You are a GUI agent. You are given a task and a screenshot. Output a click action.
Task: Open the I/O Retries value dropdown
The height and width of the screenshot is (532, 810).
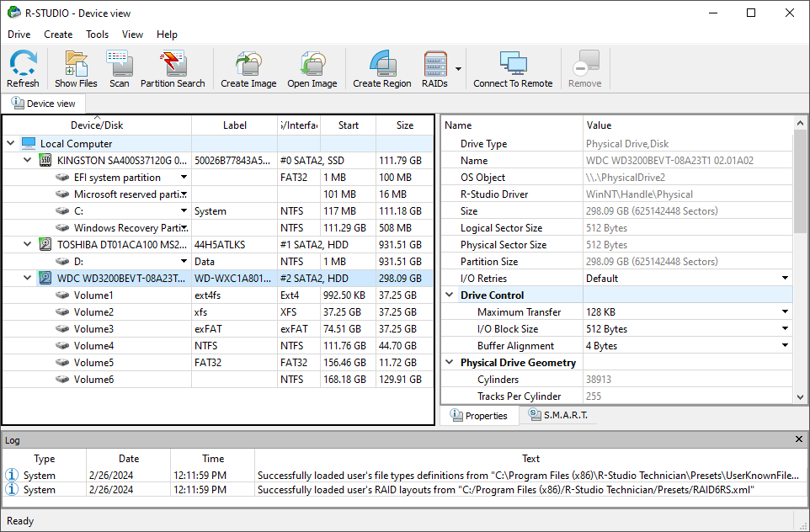click(x=786, y=278)
